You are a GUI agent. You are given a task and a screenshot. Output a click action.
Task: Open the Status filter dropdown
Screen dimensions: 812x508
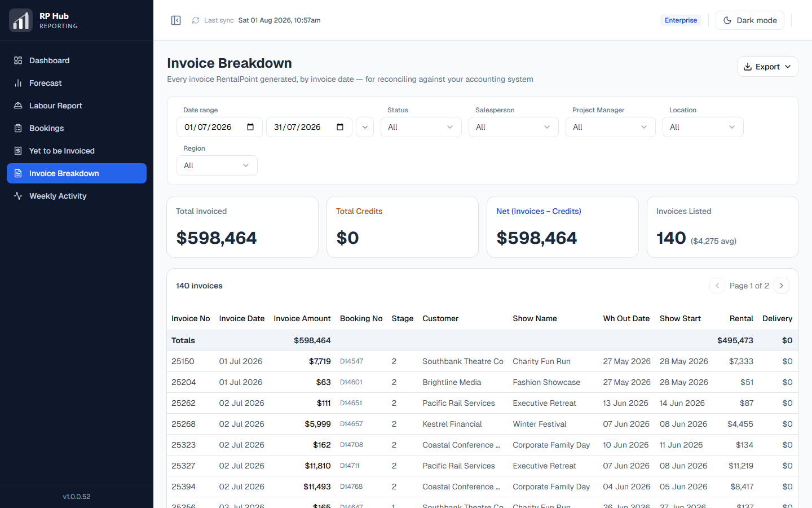421,127
